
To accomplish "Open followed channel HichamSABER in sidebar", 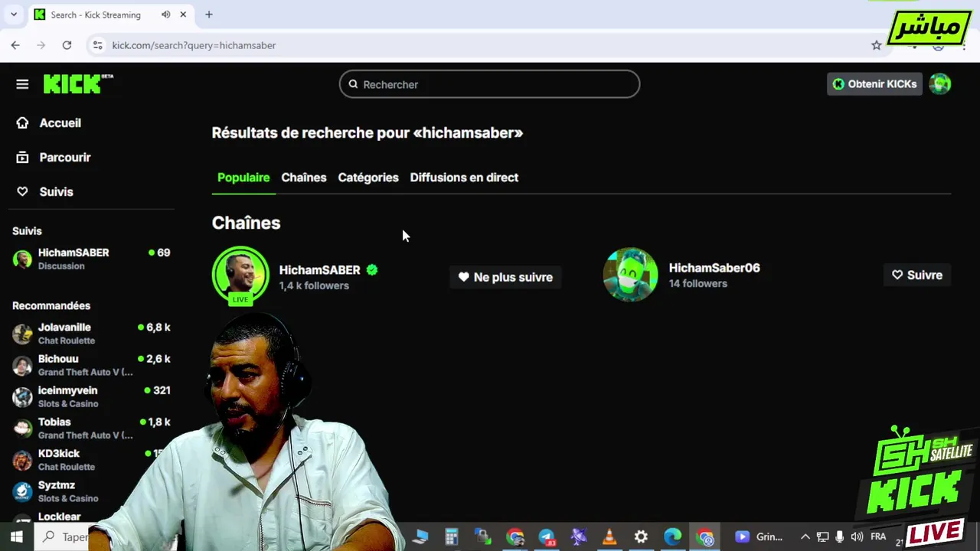I will (91, 259).
